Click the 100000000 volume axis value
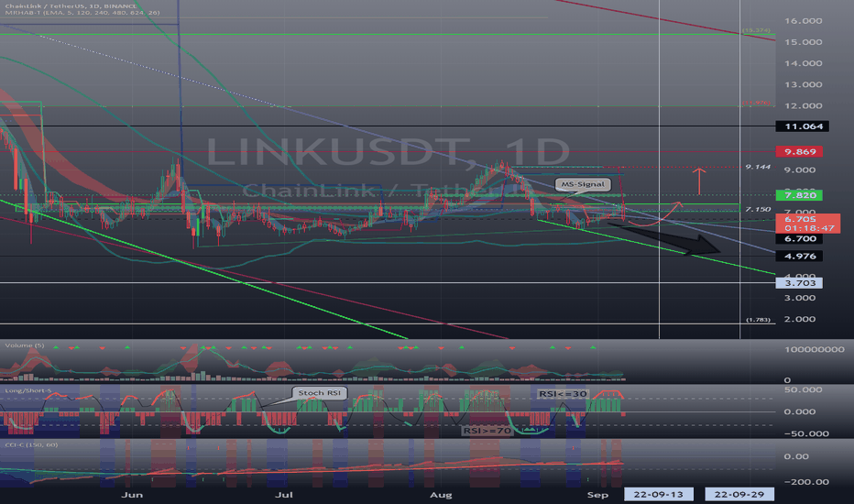Image resolution: width=854 pixels, height=504 pixels. pyautogui.click(x=815, y=349)
